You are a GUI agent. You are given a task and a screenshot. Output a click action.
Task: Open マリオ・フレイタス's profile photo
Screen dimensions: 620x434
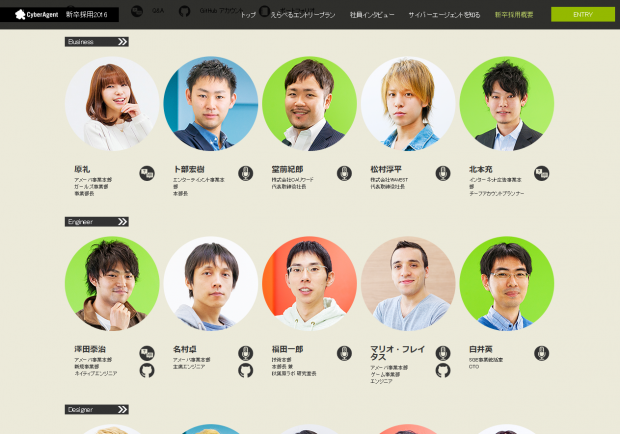pos(408,283)
